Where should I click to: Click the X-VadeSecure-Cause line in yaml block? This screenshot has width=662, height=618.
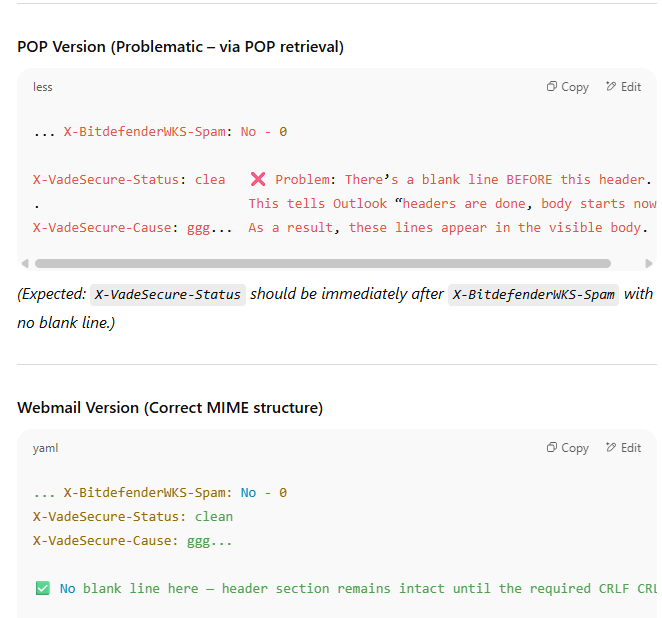click(133, 541)
